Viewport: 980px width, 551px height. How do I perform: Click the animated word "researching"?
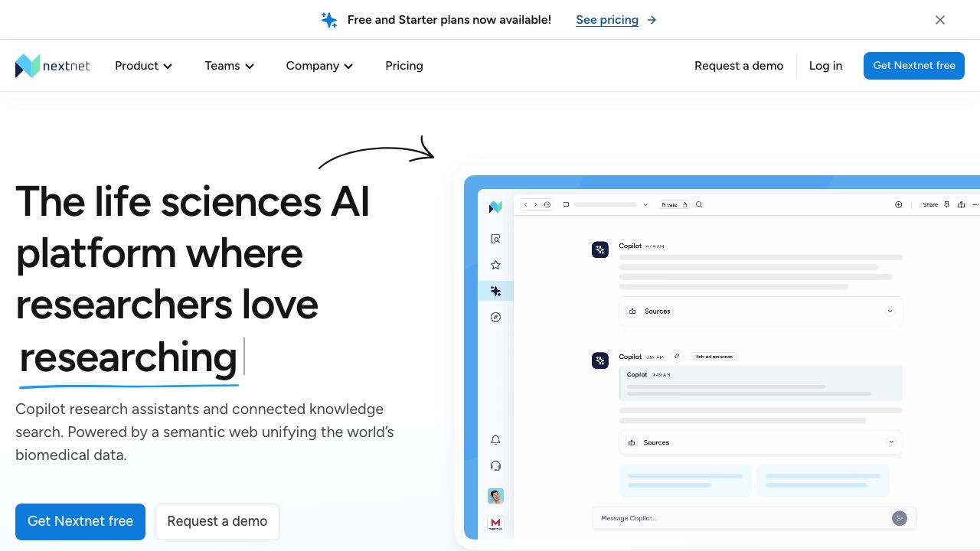tap(128, 357)
